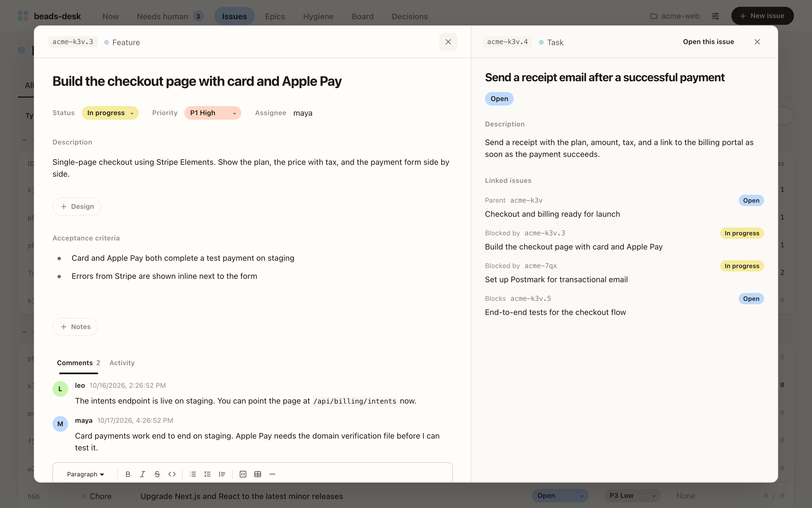Add a Notes section
Screen dimensions: 812x508
click(x=75, y=327)
